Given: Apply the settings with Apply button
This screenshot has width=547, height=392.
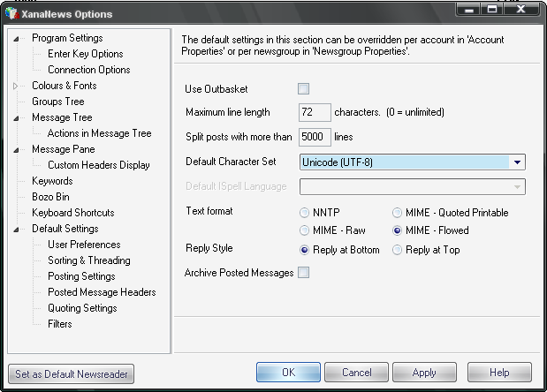Looking at the screenshot, I should point(424,373).
